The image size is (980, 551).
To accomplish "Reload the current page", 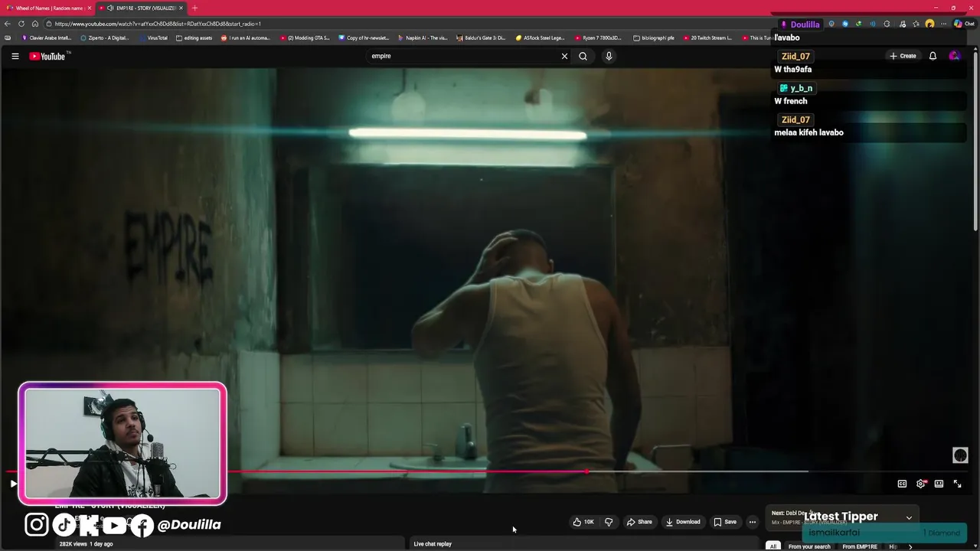I will tap(21, 24).
